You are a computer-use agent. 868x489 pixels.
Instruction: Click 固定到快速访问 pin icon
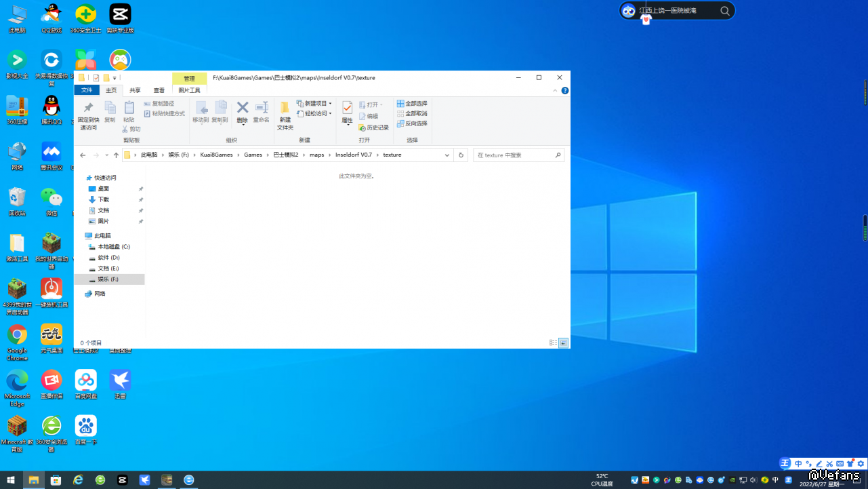point(88,109)
